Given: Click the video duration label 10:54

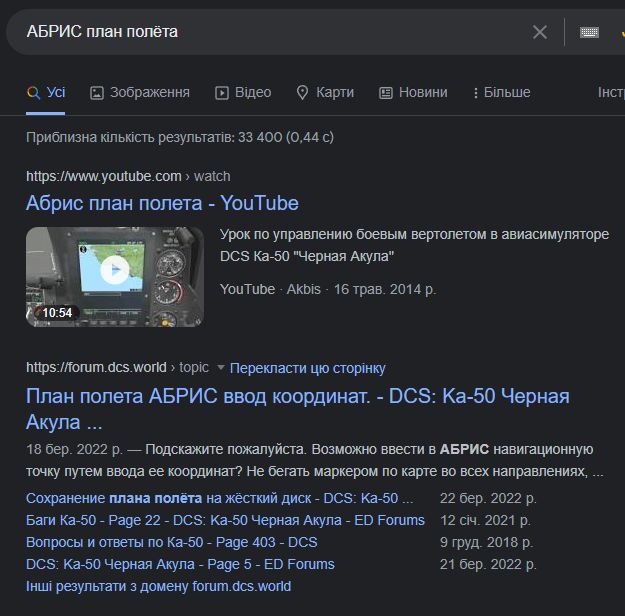Looking at the screenshot, I should [x=57, y=313].
